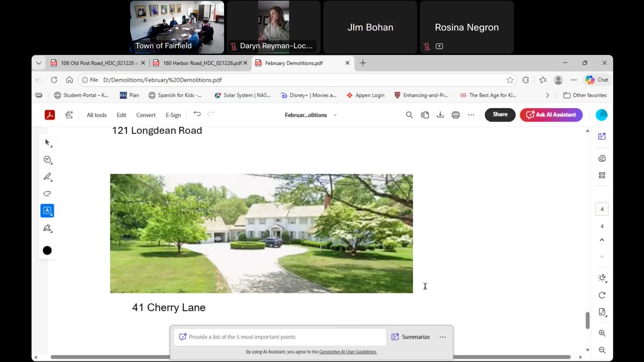This screenshot has width=644, height=362.
Task: Rotate the page view clockwise
Action: click(x=602, y=295)
